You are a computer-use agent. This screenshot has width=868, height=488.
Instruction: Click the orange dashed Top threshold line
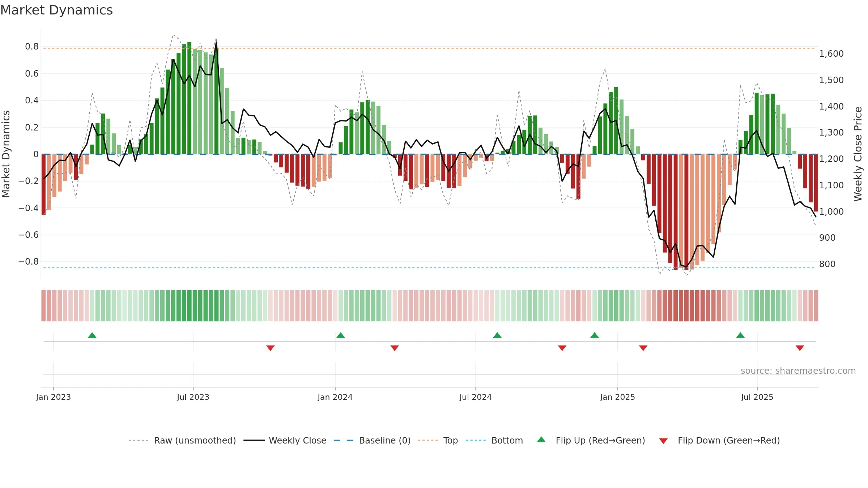429,48
